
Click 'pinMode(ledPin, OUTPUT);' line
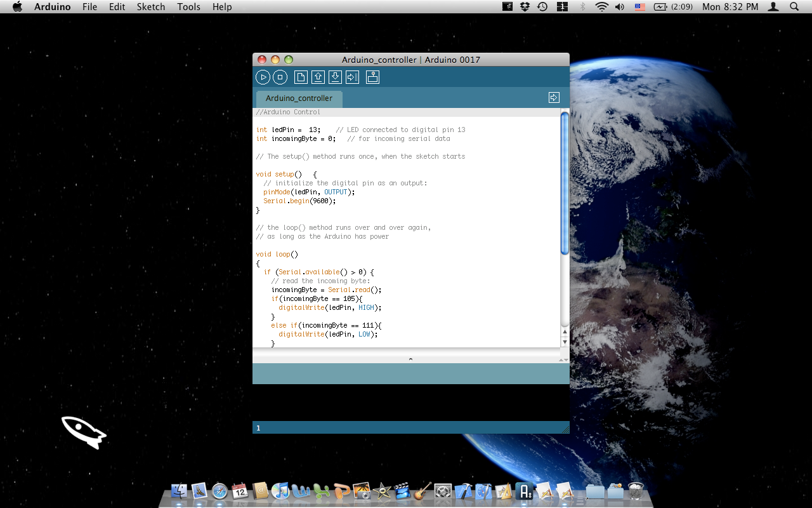(309, 192)
